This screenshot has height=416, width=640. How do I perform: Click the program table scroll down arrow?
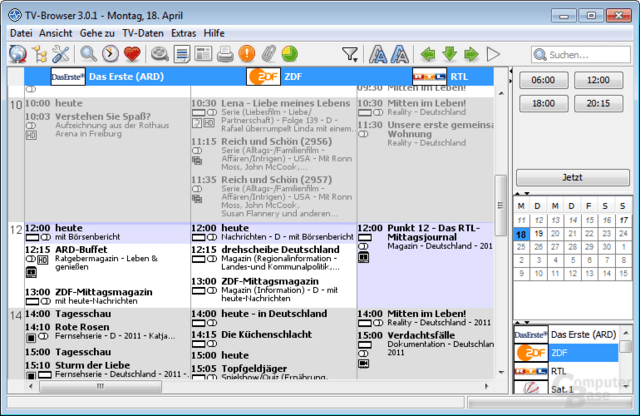tap(501, 372)
